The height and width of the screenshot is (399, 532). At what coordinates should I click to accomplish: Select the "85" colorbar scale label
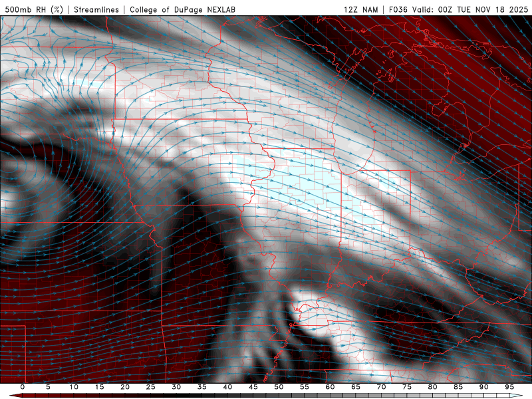(458, 387)
